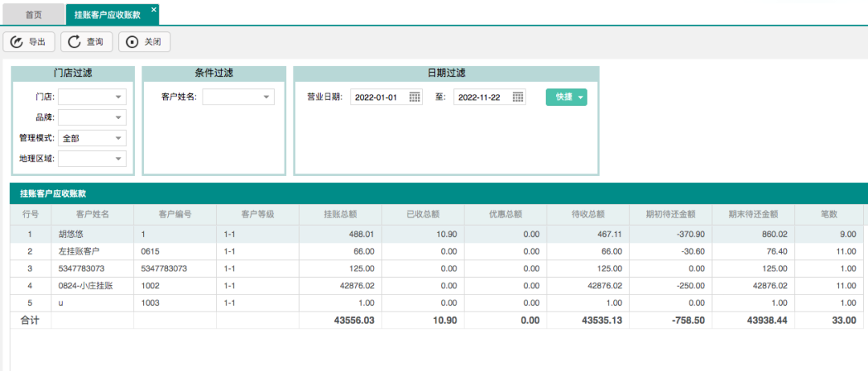Open the 快捷 quick date dropdown
The width and height of the screenshot is (868, 371).
pyautogui.click(x=567, y=97)
